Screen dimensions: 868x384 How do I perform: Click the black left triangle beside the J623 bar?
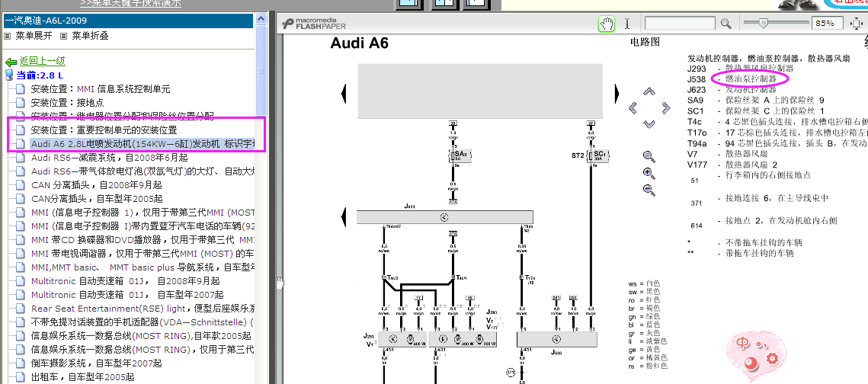[344, 216]
